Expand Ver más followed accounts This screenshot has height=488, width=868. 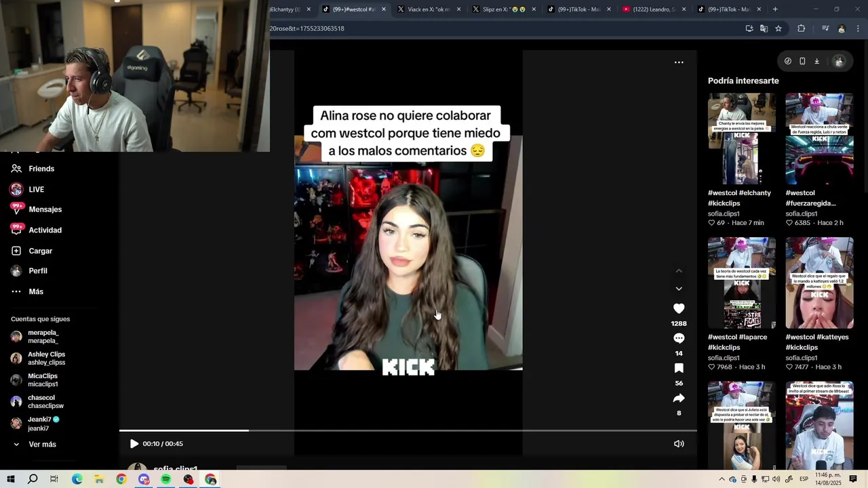[41, 445]
